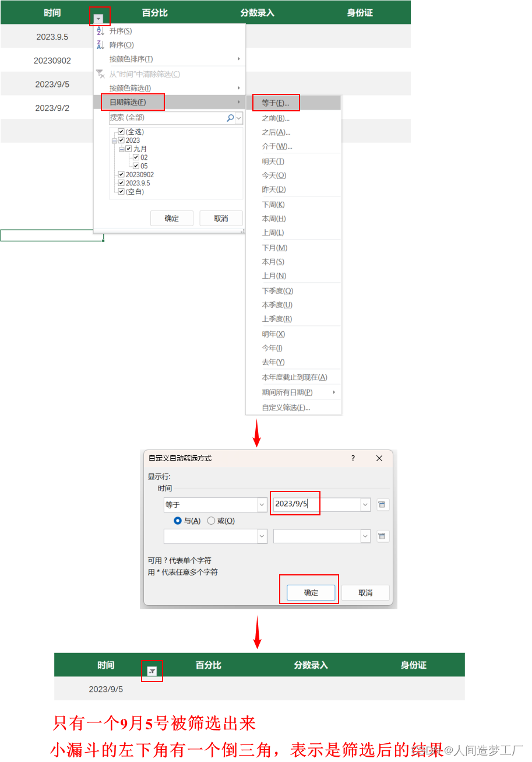
Task: Uncheck the 2023.9.5 checkbox
Action: tap(121, 183)
